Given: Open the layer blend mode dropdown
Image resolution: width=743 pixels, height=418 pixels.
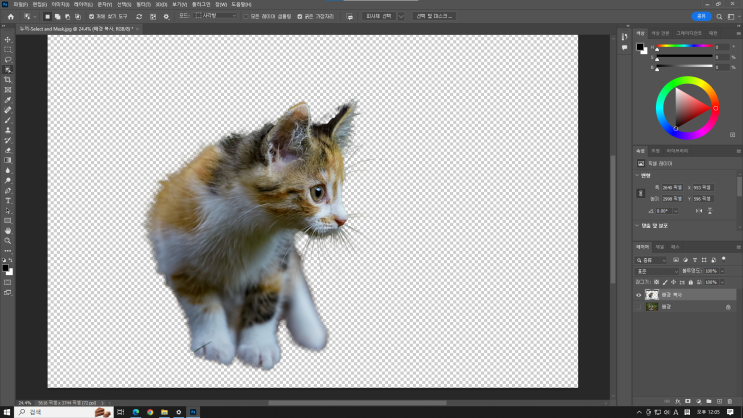Looking at the screenshot, I should (x=656, y=271).
